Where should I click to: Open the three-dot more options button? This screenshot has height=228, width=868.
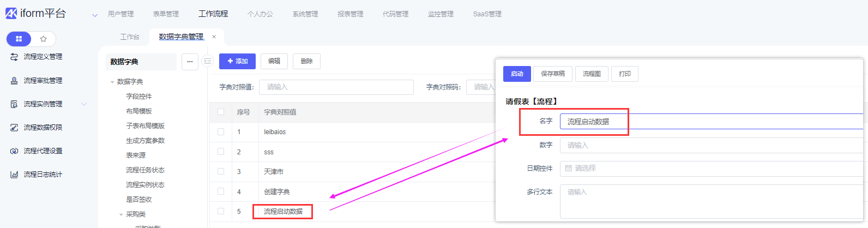click(x=190, y=62)
